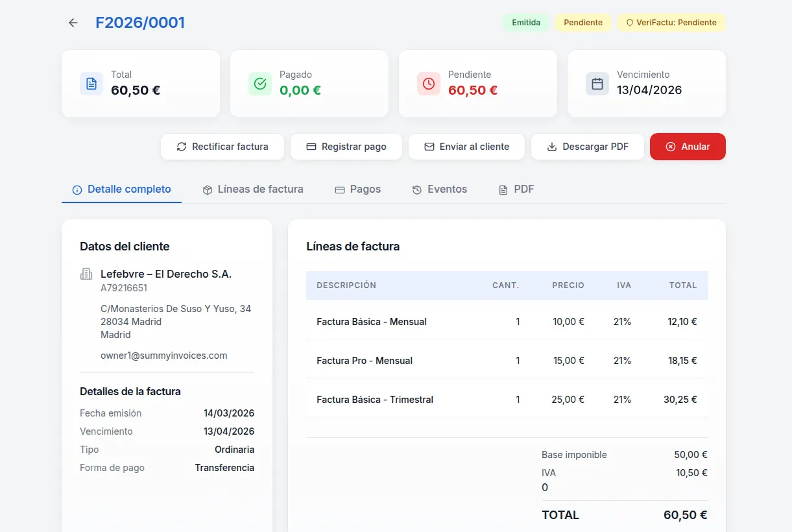
Task: Click the Emitida status badge
Action: [526, 23]
